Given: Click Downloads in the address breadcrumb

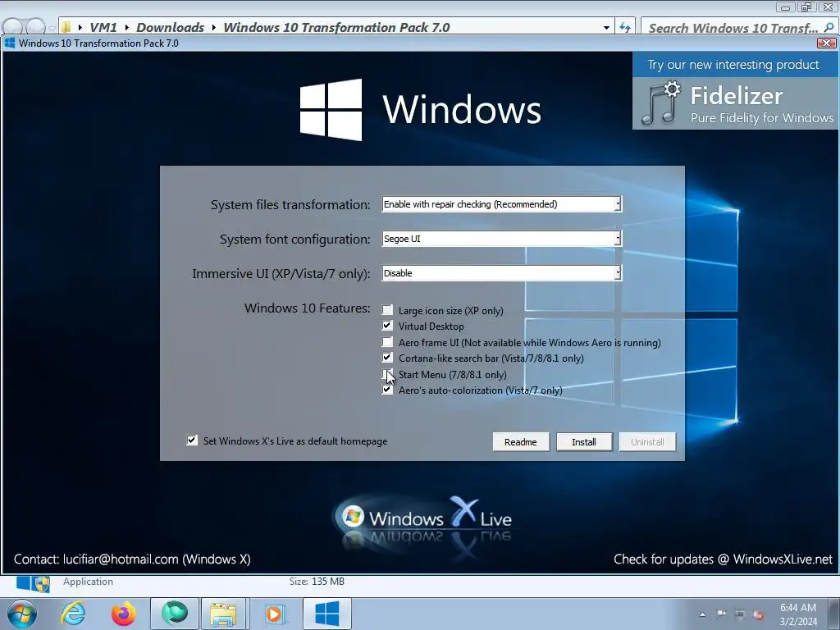Looking at the screenshot, I should [x=171, y=27].
